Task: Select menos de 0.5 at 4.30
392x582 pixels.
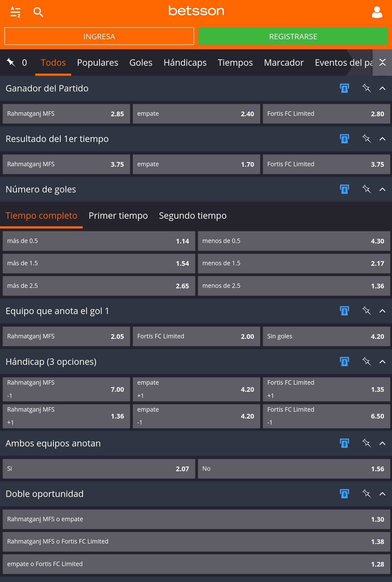Action: click(294, 241)
